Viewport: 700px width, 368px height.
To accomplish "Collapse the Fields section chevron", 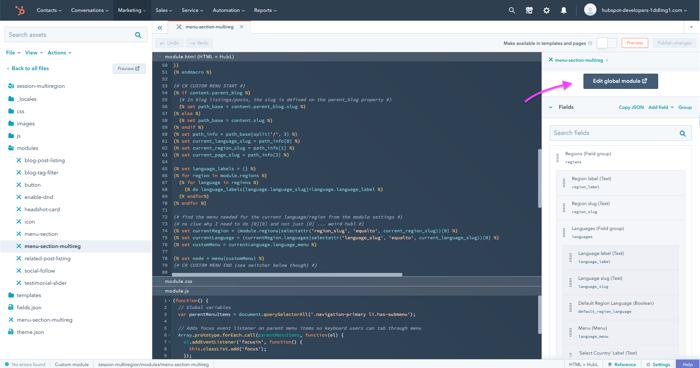I will pos(550,107).
